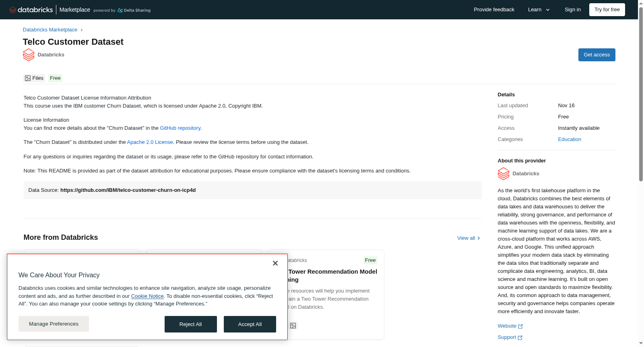The width and height of the screenshot is (644, 347).
Task: Close the privacy cookie banner
Action: click(275, 263)
